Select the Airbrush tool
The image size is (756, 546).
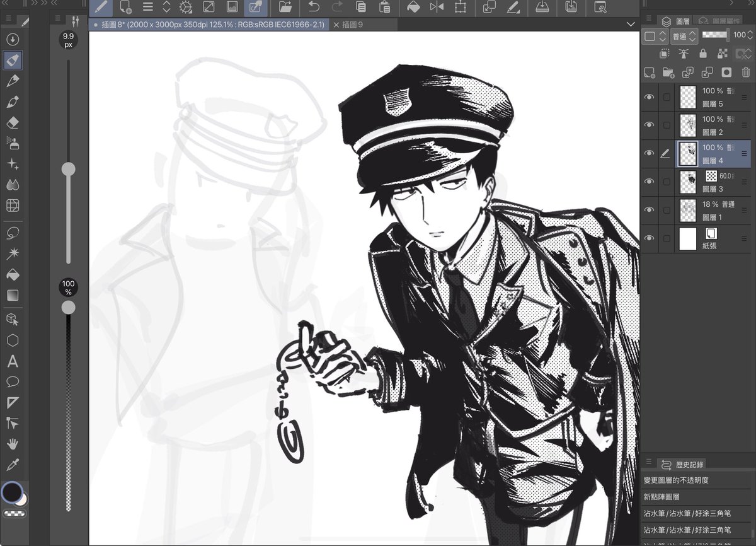pos(12,144)
